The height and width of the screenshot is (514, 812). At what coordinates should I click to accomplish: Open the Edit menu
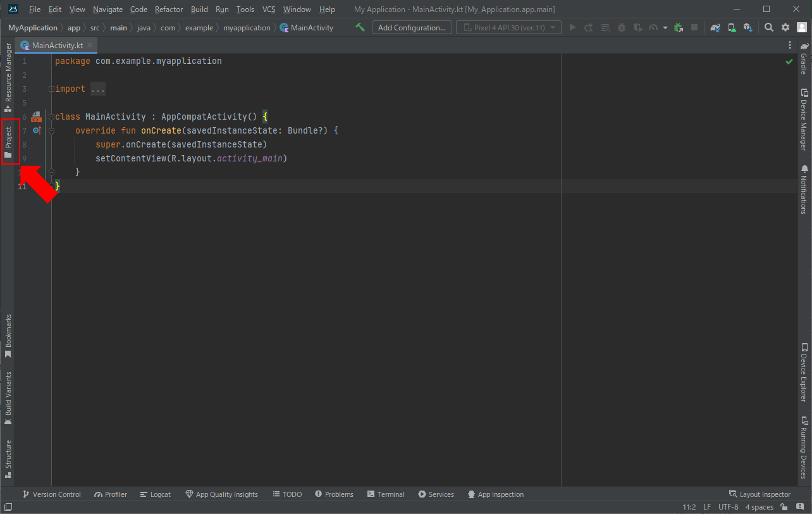point(55,9)
